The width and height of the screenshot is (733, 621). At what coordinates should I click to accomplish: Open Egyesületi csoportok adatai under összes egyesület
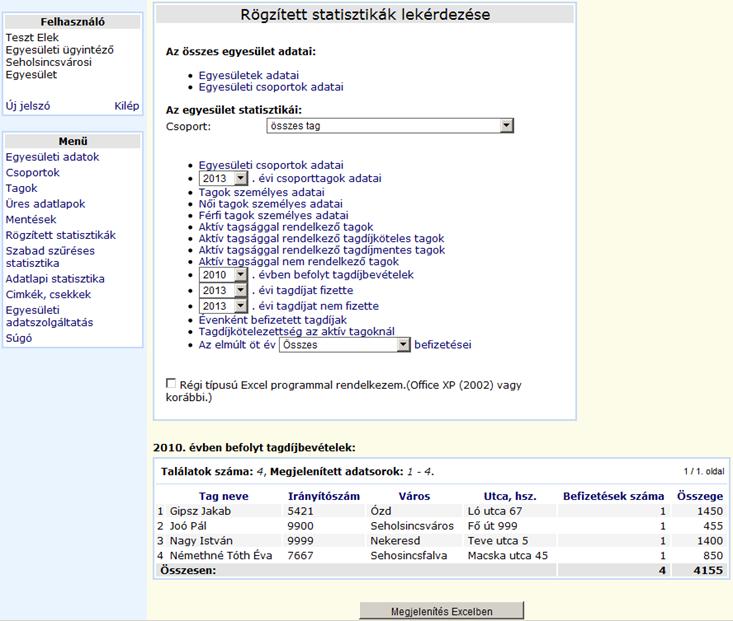271,87
